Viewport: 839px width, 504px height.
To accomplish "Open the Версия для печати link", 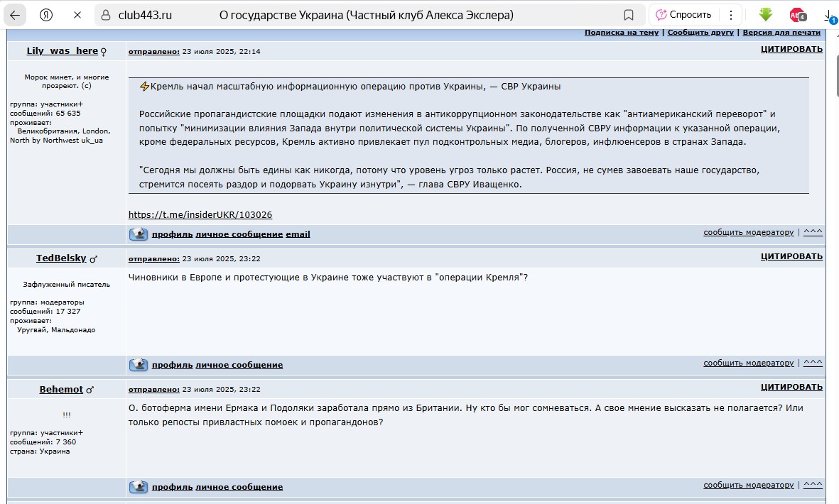I will tap(781, 33).
